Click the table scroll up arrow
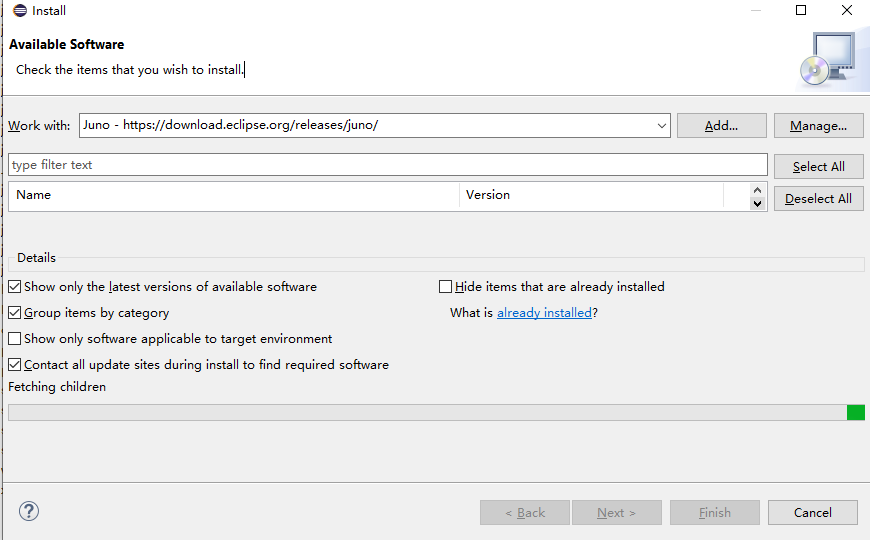Screen dimensions: 870x540 757,190
